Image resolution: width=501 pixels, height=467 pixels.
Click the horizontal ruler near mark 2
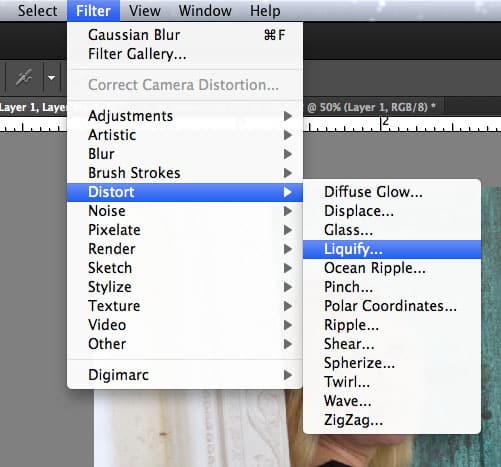tap(385, 124)
